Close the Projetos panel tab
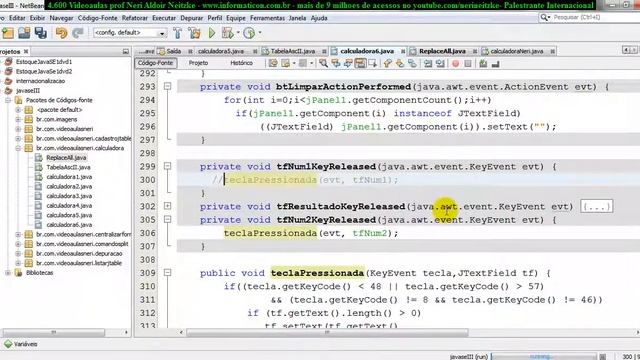640x360 pixels. 26,51
